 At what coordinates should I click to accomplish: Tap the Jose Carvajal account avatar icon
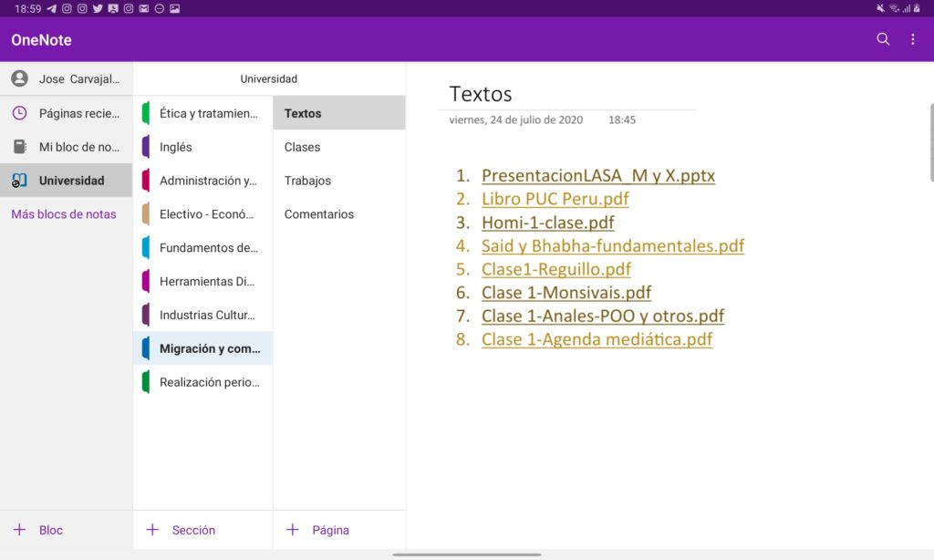tap(20, 78)
